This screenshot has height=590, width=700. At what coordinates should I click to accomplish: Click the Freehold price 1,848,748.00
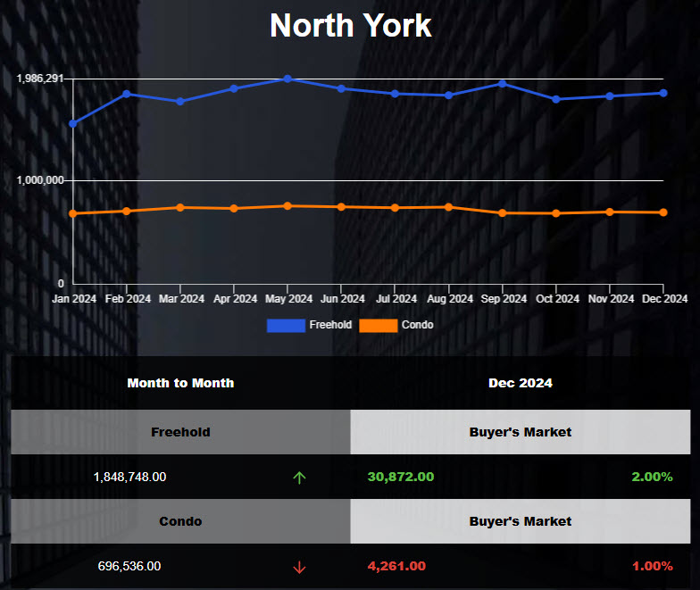click(x=129, y=477)
